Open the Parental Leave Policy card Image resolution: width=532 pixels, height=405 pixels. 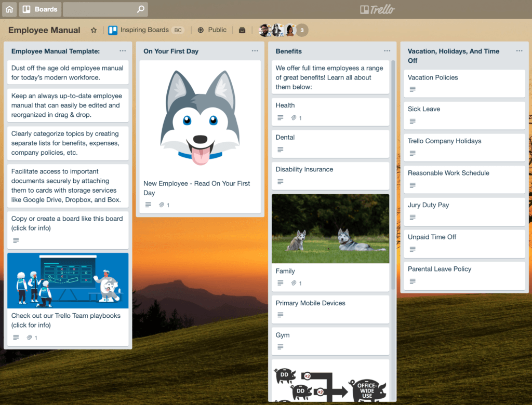click(x=464, y=276)
